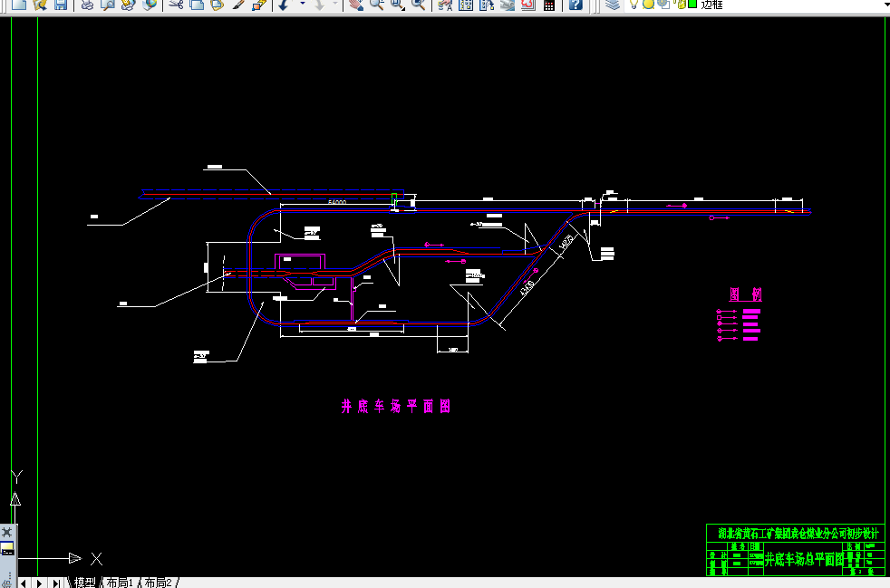Toggle the padlock for 边框 layer

pyautogui.click(x=682, y=5)
